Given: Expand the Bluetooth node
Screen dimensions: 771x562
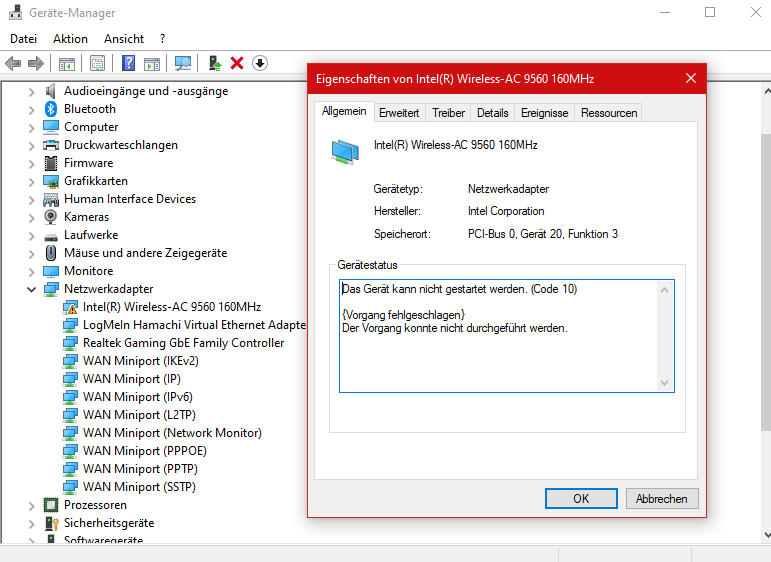Looking at the screenshot, I should (x=31, y=110).
